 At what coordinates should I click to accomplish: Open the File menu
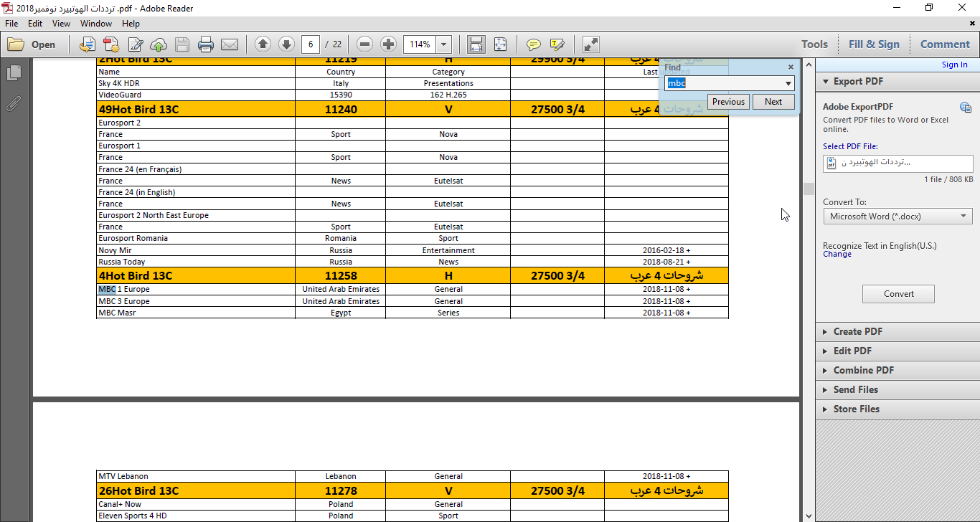[11, 24]
